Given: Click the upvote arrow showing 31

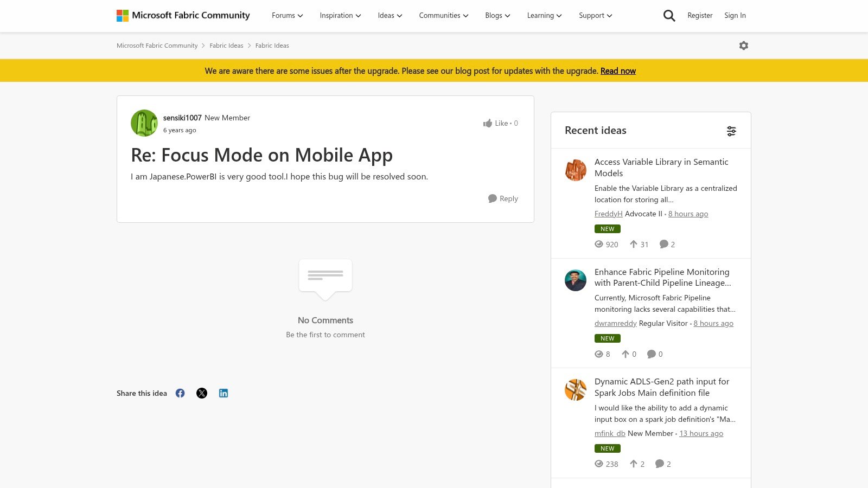Looking at the screenshot, I should (634, 244).
